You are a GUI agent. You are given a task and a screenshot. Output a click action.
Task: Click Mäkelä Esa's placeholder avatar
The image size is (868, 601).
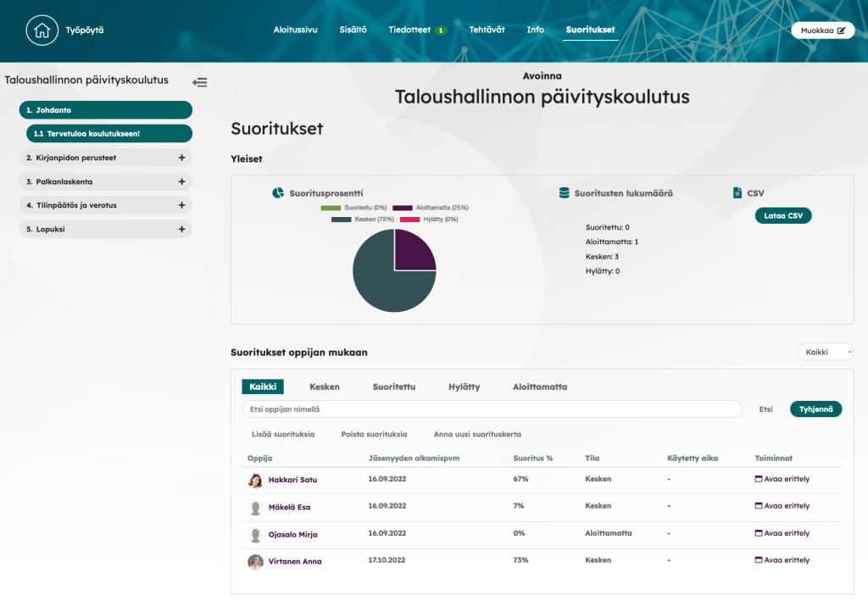(255, 508)
